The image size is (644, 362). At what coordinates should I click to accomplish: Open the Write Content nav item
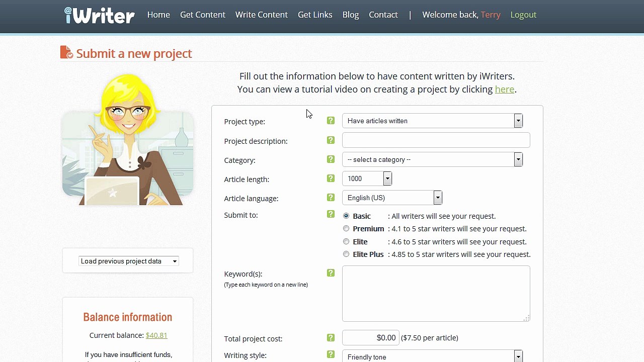(x=262, y=15)
